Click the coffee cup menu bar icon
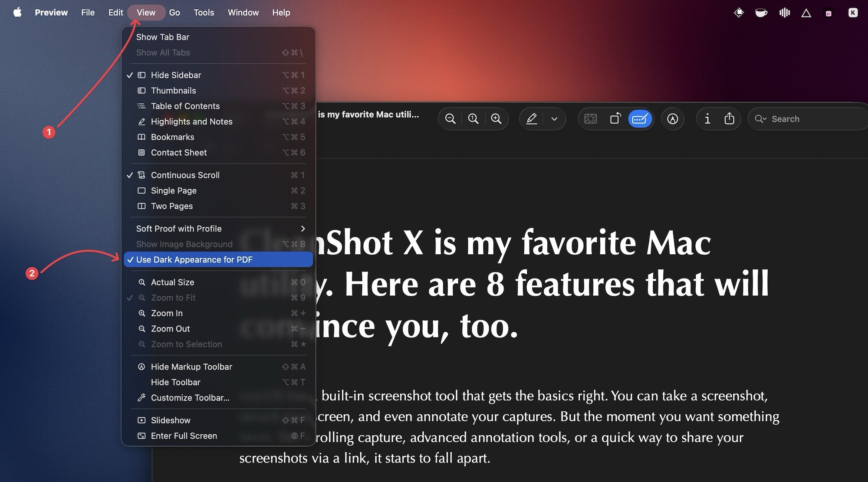The height and width of the screenshot is (482, 868). pyautogui.click(x=761, y=13)
